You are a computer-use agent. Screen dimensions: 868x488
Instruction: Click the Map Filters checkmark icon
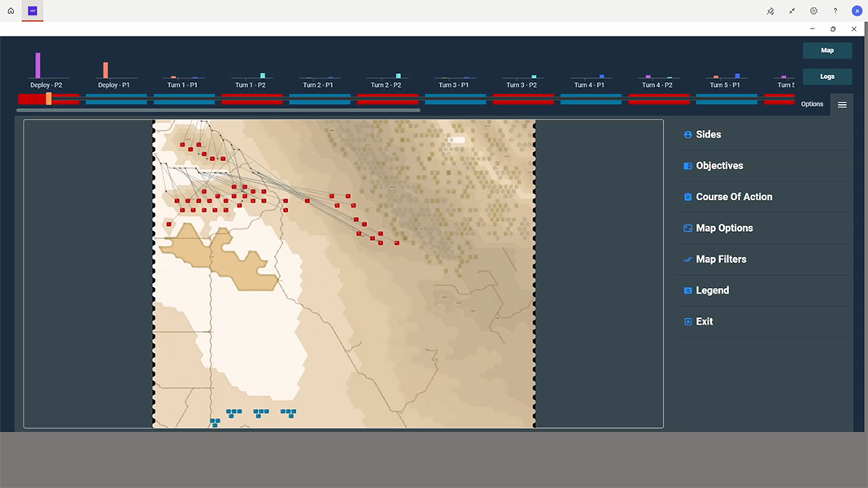click(x=687, y=259)
